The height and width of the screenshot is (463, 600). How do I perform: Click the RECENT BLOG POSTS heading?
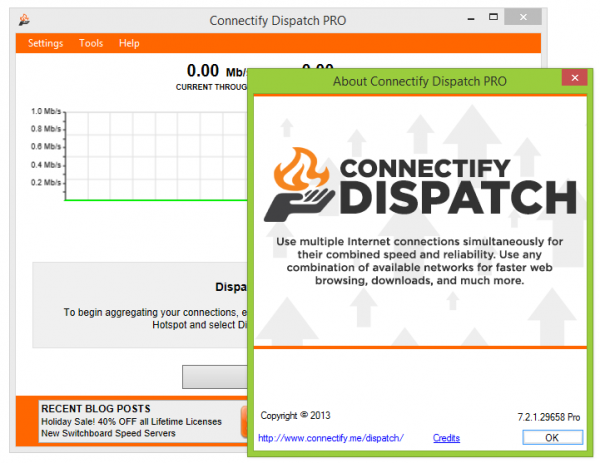96,409
